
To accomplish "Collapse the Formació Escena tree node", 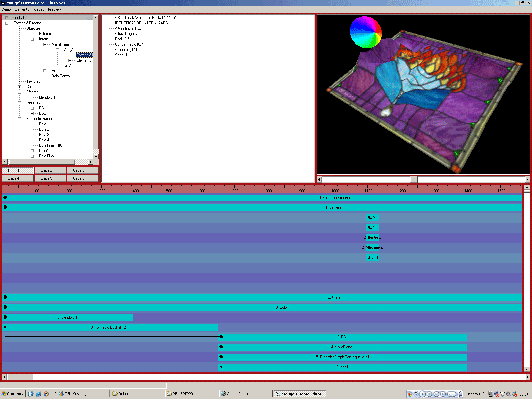I will [x=7, y=23].
